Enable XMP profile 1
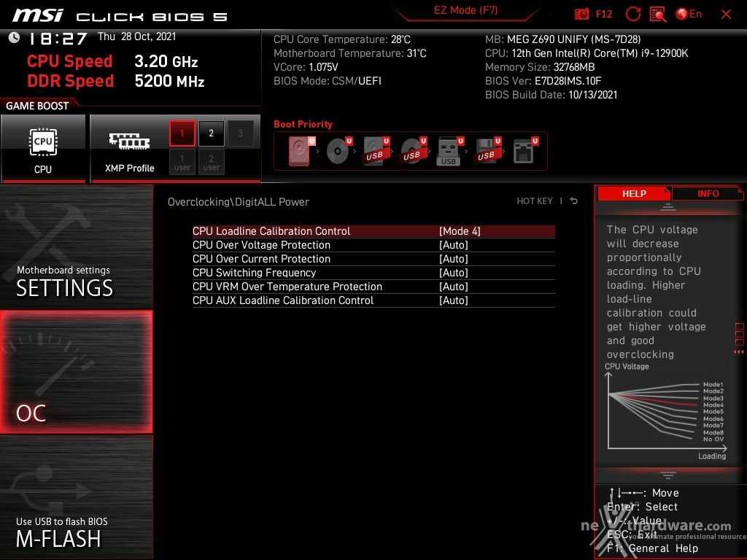This screenshot has width=747, height=560. (182, 133)
